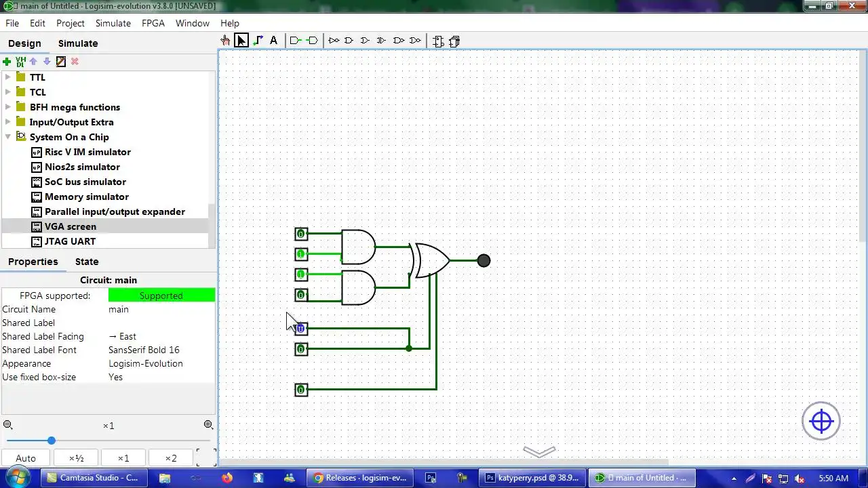Viewport: 868px width, 488px height.
Task: Select the Wiring tool
Action: click(258, 41)
